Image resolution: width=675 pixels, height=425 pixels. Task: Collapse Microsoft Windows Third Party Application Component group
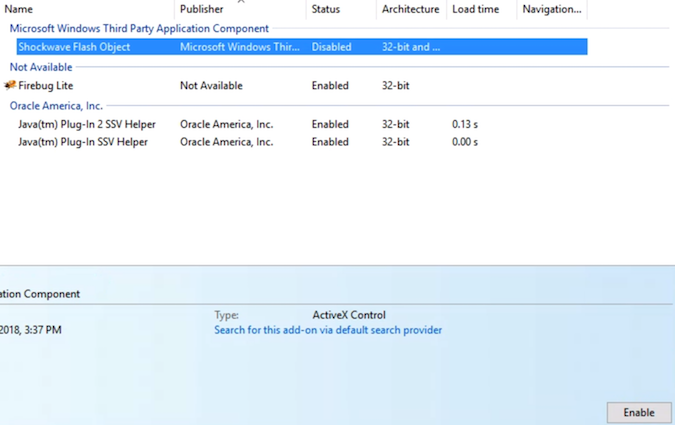pos(139,28)
